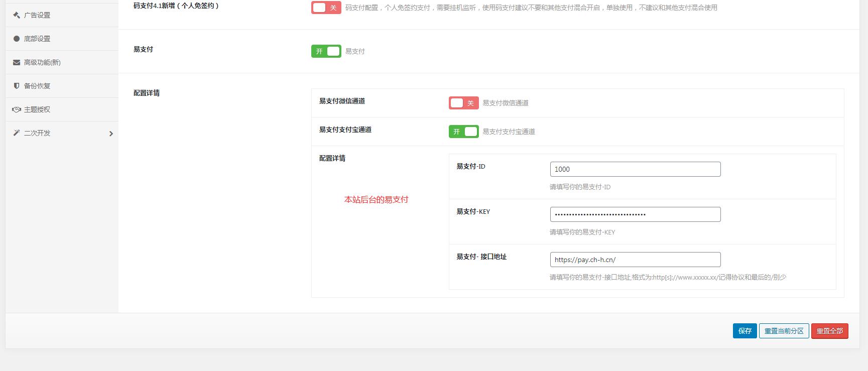Click the gavel icon beside 广告设置
This screenshot has height=371, width=868.
(x=17, y=15)
